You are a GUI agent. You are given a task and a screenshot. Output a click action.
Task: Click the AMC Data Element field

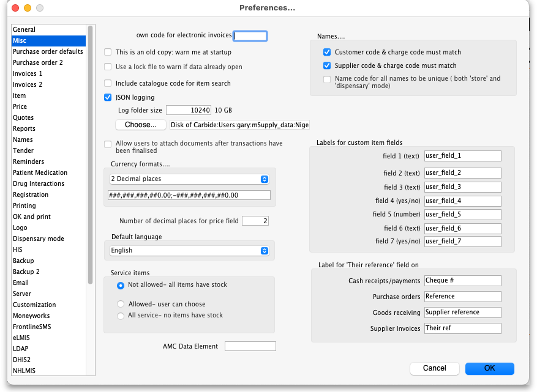point(250,346)
